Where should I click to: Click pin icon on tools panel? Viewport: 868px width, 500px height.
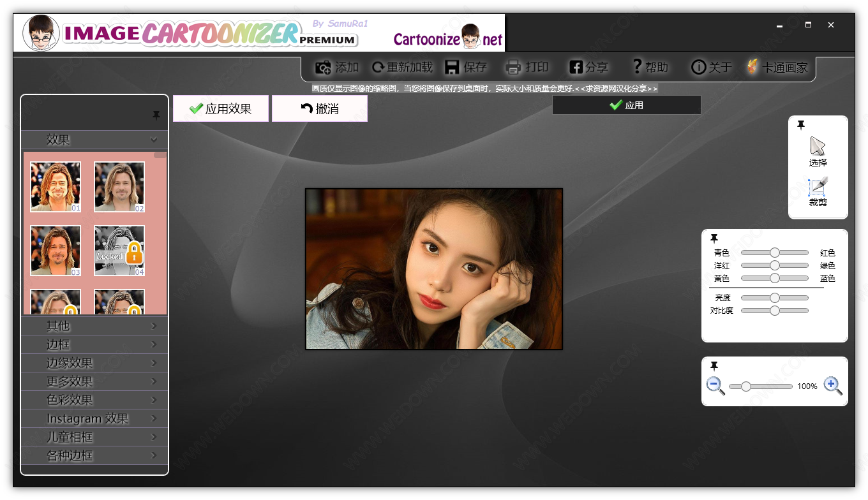point(801,125)
